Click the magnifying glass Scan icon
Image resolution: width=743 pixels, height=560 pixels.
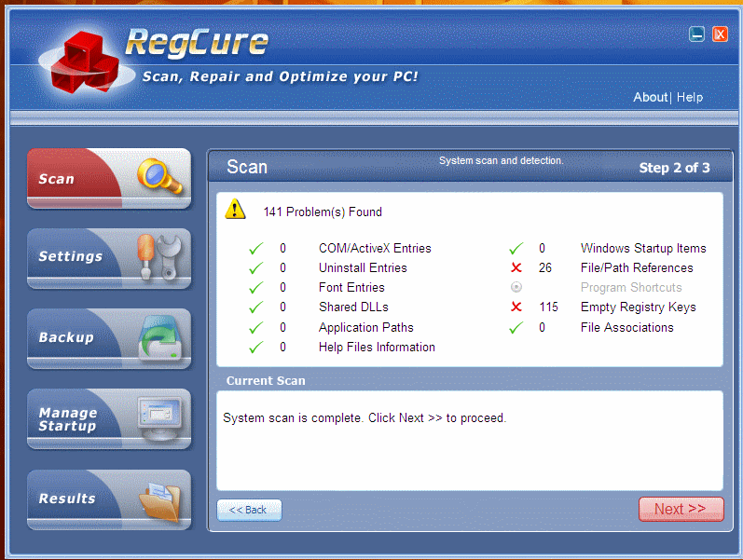[x=159, y=176]
